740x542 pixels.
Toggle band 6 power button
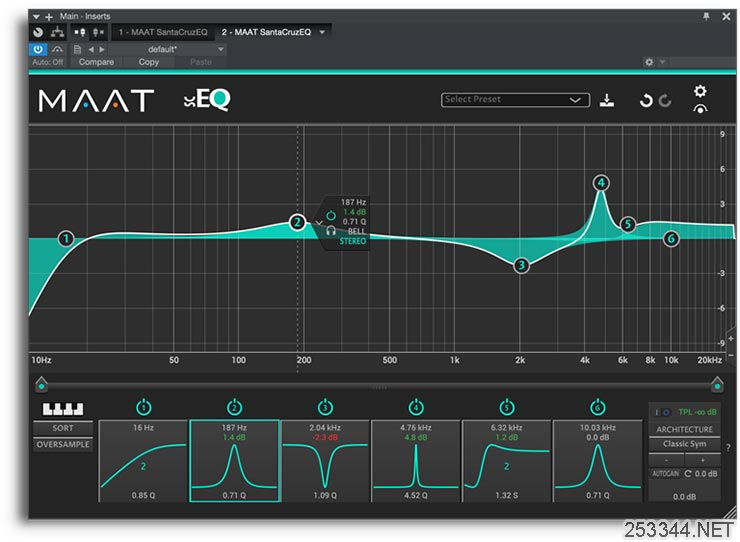[597, 407]
